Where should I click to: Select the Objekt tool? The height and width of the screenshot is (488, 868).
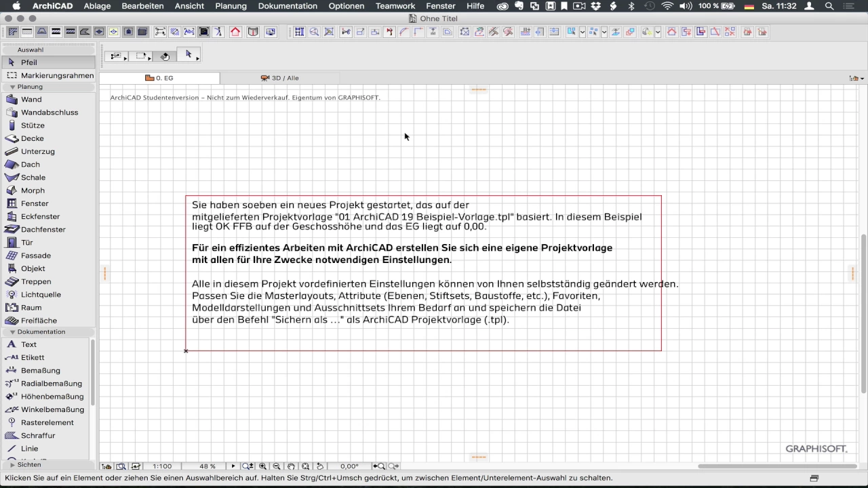(47, 268)
